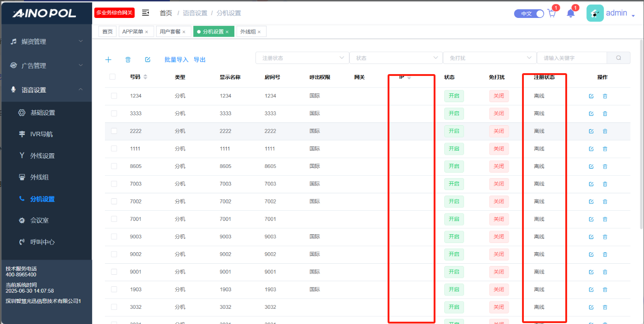Toggle the 中文 language switch

[529, 14]
